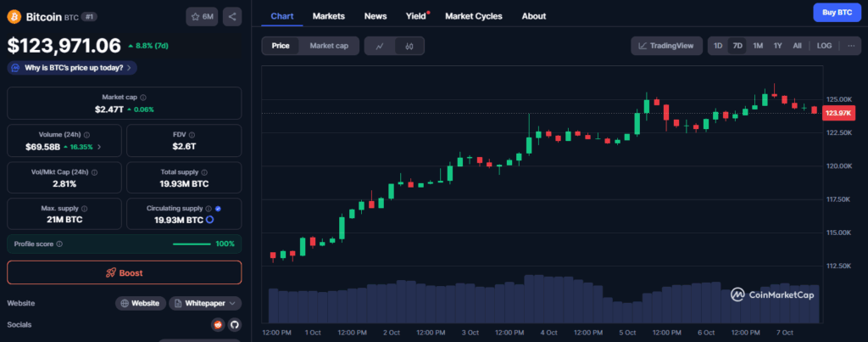Image resolution: width=868 pixels, height=342 pixels.
Task: Click the 7 Oct date axis label
Action: point(784,333)
